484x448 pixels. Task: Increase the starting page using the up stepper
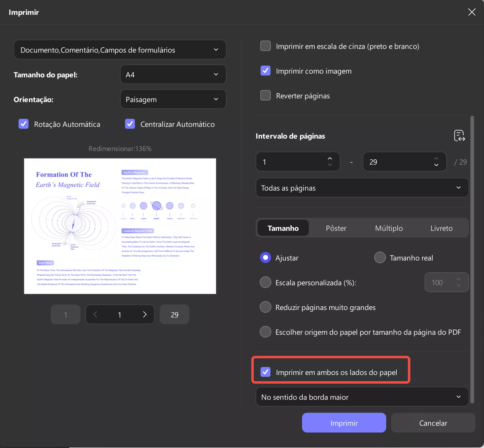pos(330,158)
